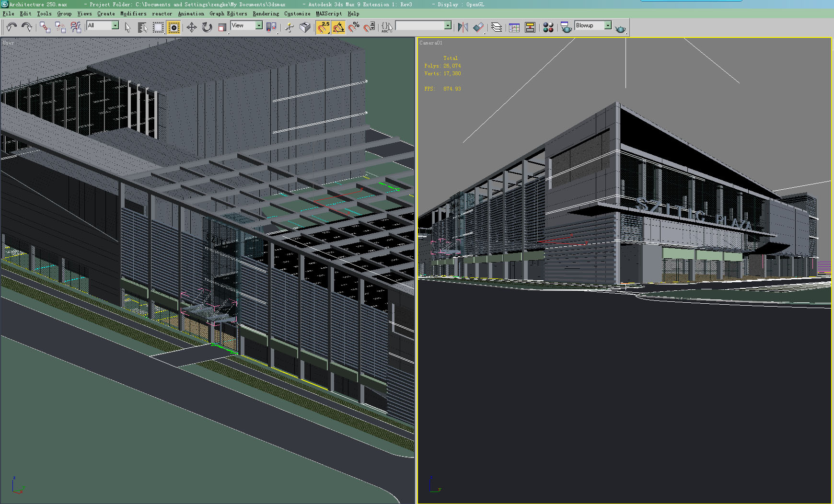Open the Mirror tool
834x504 pixels.
click(463, 27)
